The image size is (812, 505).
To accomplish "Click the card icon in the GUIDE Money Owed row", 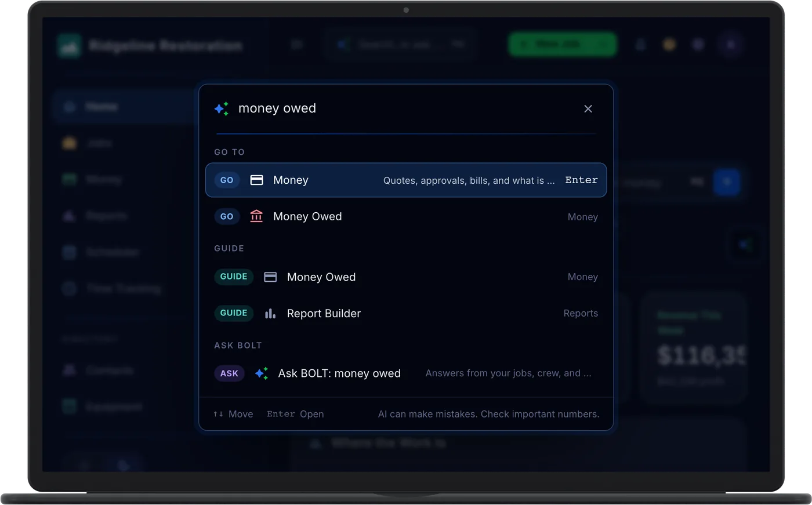I will [x=270, y=277].
